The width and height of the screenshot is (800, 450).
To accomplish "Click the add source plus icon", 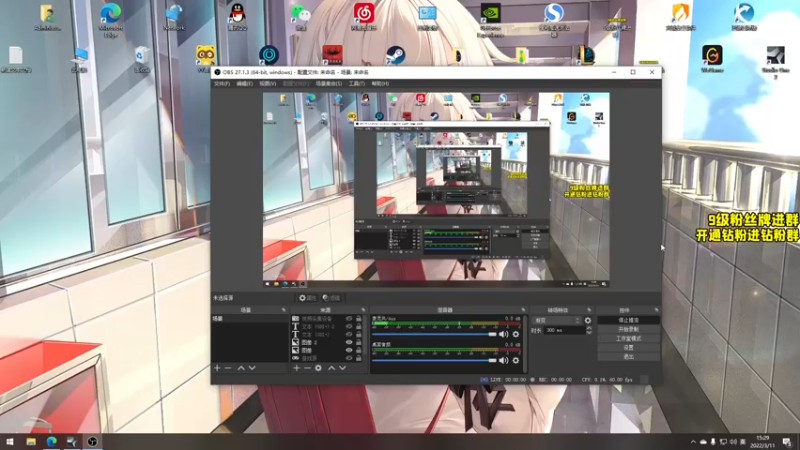I will coord(296,368).
